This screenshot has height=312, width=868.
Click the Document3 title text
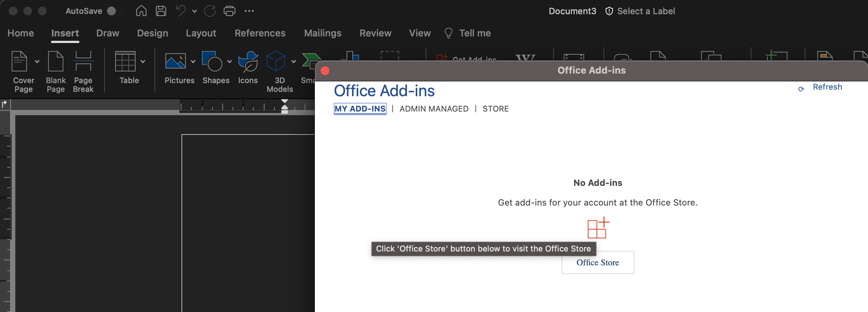[x=572, y=11]
